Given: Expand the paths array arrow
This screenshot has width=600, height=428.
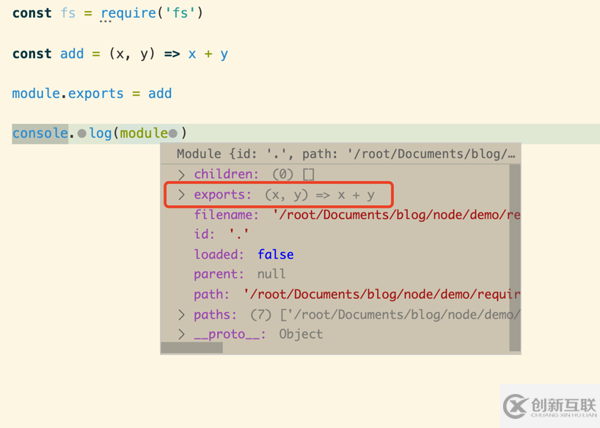Looking at the screenshot, I should [x=181, y=314].
